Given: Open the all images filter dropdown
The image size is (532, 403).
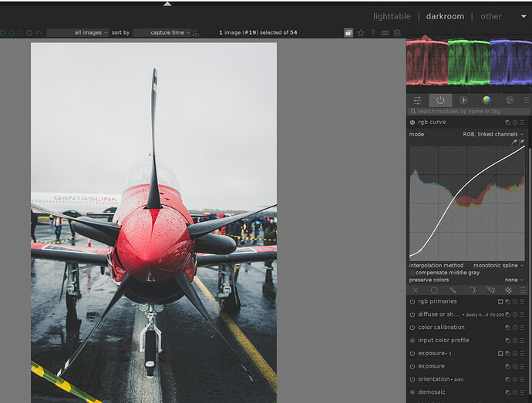Looking at the screenshot, I should click(78, 33).
